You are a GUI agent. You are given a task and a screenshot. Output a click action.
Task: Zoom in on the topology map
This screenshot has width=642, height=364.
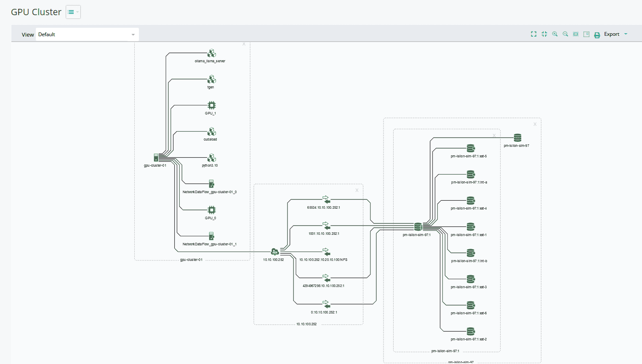coord(555,34)
